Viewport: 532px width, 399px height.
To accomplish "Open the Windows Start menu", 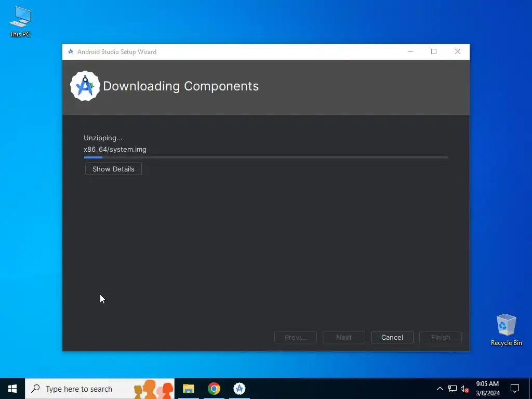I will (x=12, y=389).
